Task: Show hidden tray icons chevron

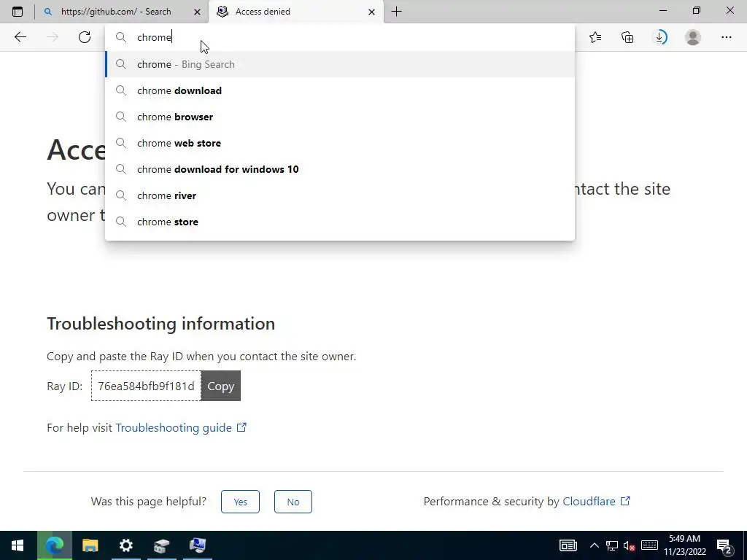Action: point(594,545)
